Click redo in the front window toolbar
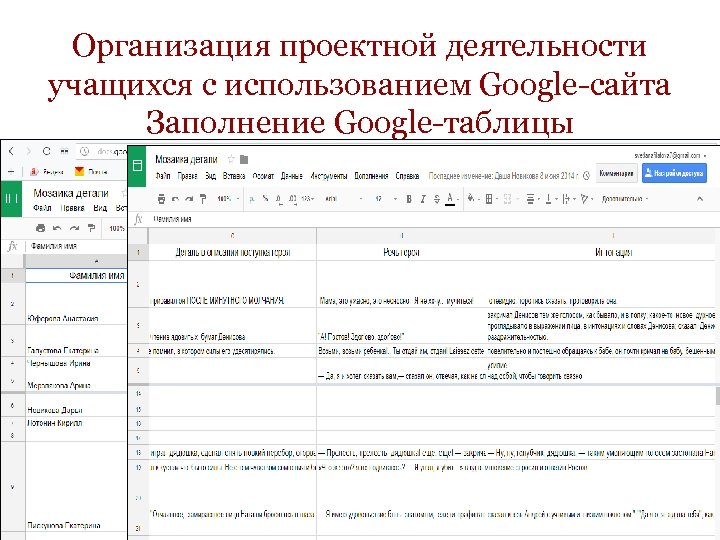 189,199
